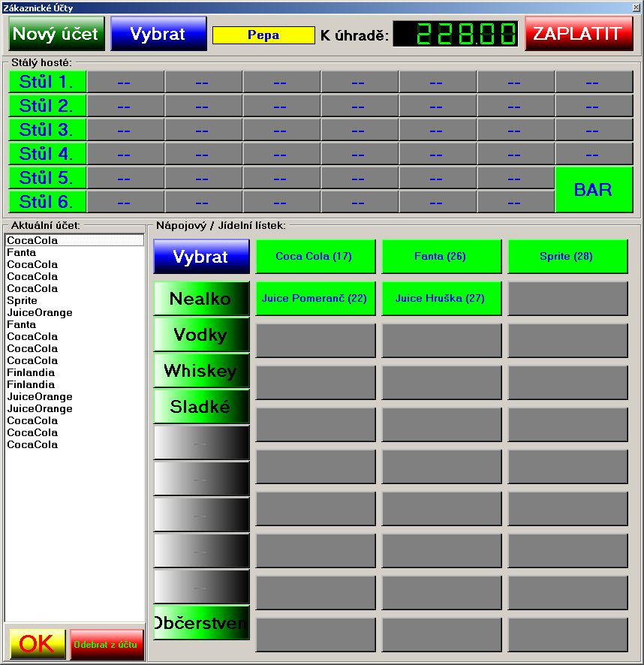Open the Vodky category
Screen dimensions: 644x665
tap(201, 335)
